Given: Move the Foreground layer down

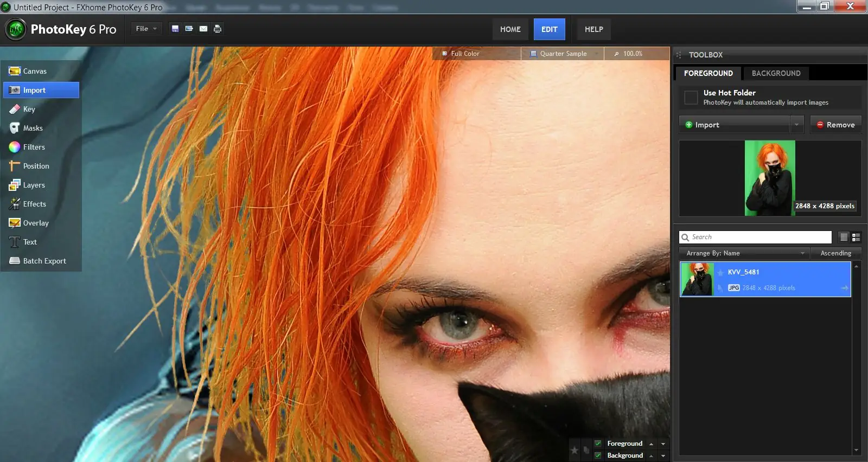Looking at the screenshot, I should click(663, 444).
